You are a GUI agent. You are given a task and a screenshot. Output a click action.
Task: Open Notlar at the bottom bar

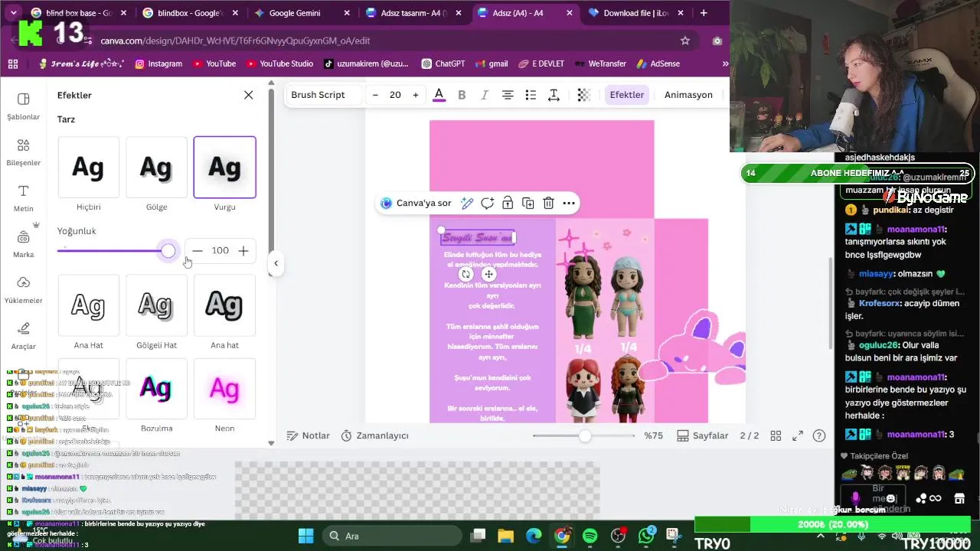308,435
